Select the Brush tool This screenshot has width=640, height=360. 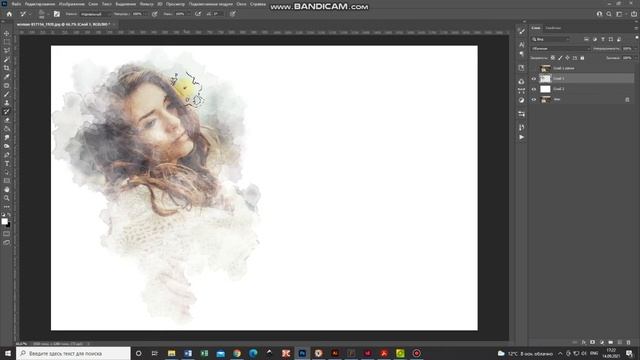pyautogui.click(x=7, y=94)
